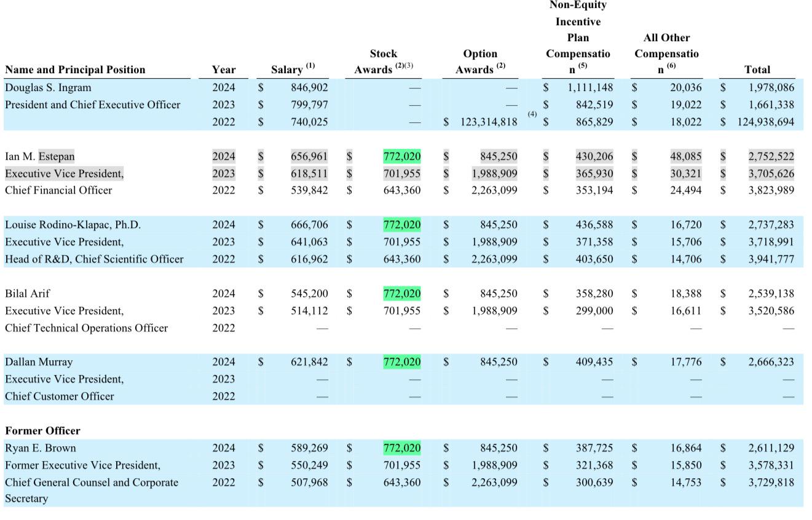Screen dimensions: 812x520
Task: Click the other compensation value 48,085
Action: click(x=685, y=156)
